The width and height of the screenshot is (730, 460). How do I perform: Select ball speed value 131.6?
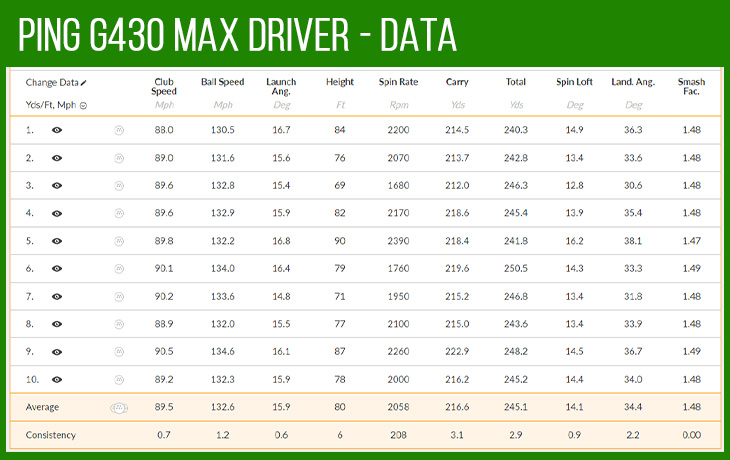tap(223, 158)
